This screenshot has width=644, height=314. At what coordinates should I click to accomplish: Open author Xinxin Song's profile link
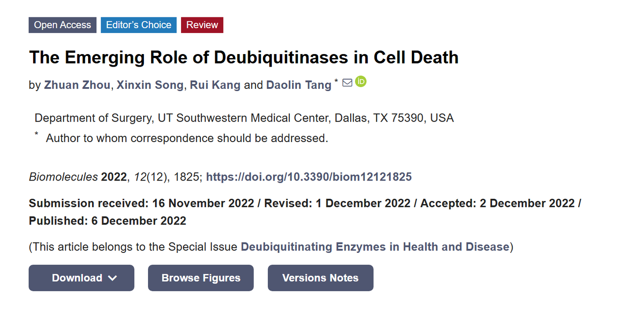click(x=150, y=85)
